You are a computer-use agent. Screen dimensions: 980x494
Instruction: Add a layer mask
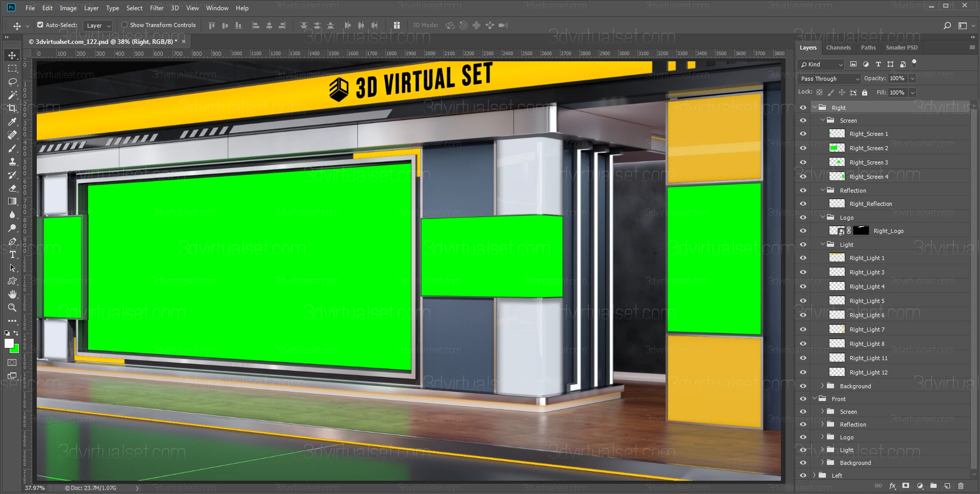coord(905,486)
